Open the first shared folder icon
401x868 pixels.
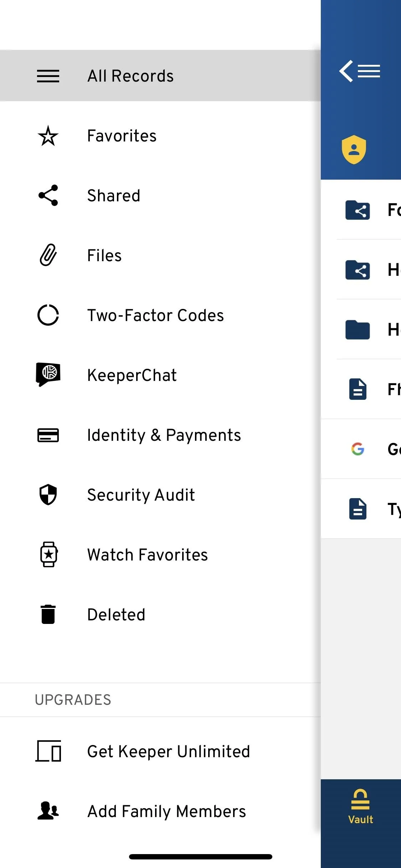tap(358, 210)
